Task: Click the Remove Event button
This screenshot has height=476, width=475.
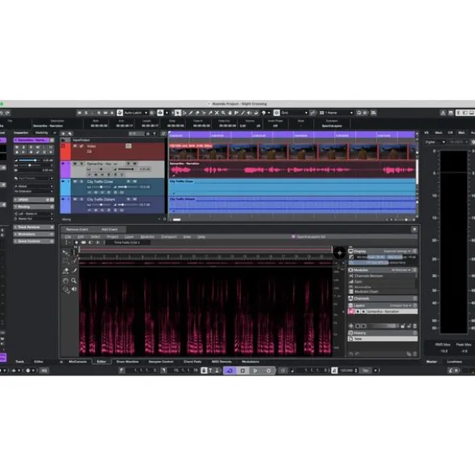Action: [x=77, y=230]
